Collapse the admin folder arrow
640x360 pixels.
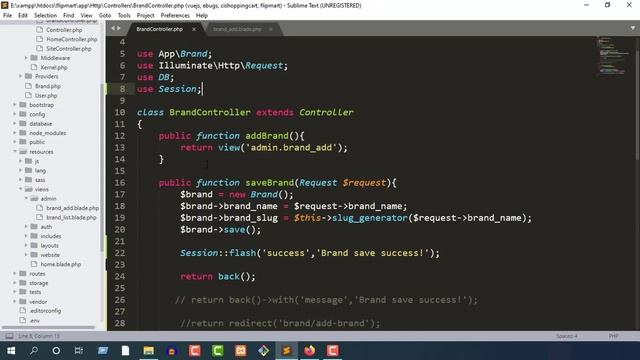[26, 198]
